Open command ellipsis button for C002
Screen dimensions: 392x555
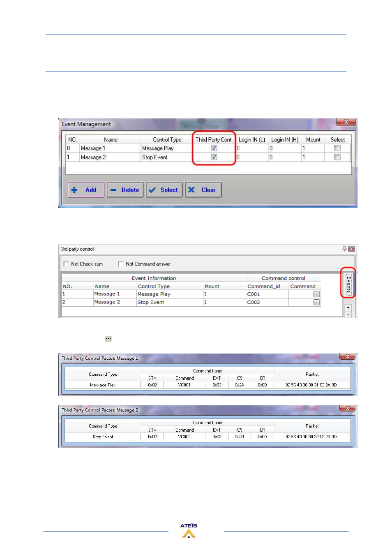coord(316,303)
